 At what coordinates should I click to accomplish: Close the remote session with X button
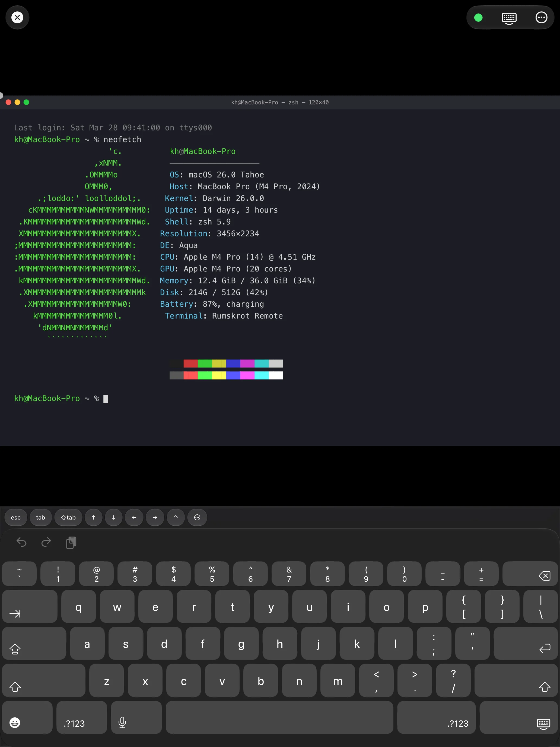(17, 17)
